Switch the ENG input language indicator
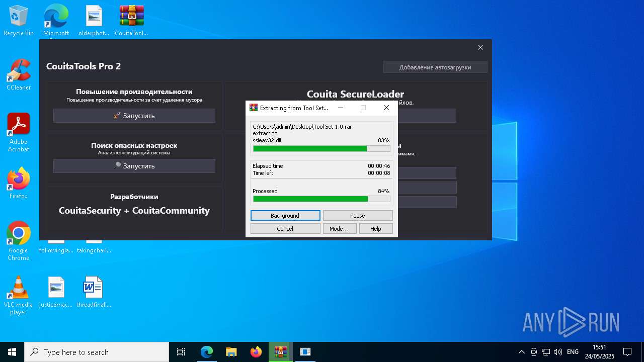Screen dimensions: 644x362 click(573, 352)
